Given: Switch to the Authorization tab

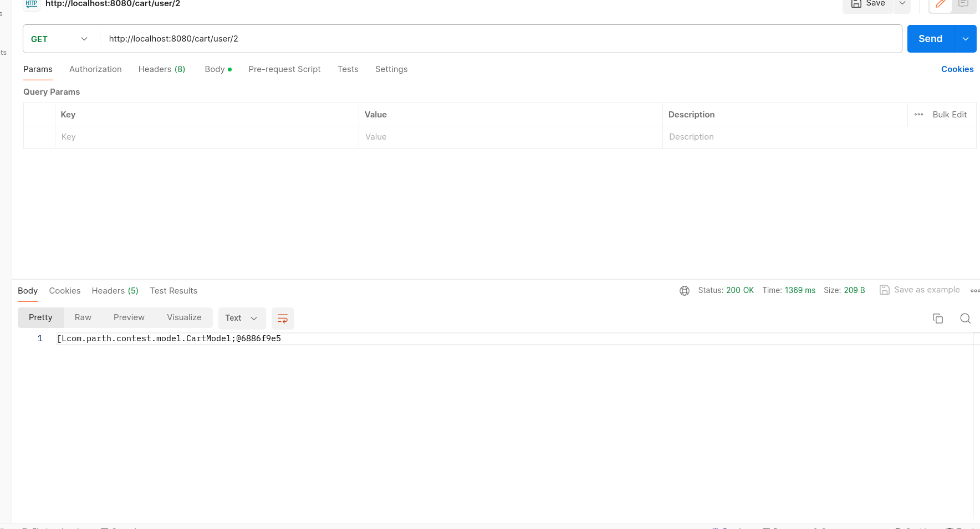Looking at the screenshot, I should point(95,69).
